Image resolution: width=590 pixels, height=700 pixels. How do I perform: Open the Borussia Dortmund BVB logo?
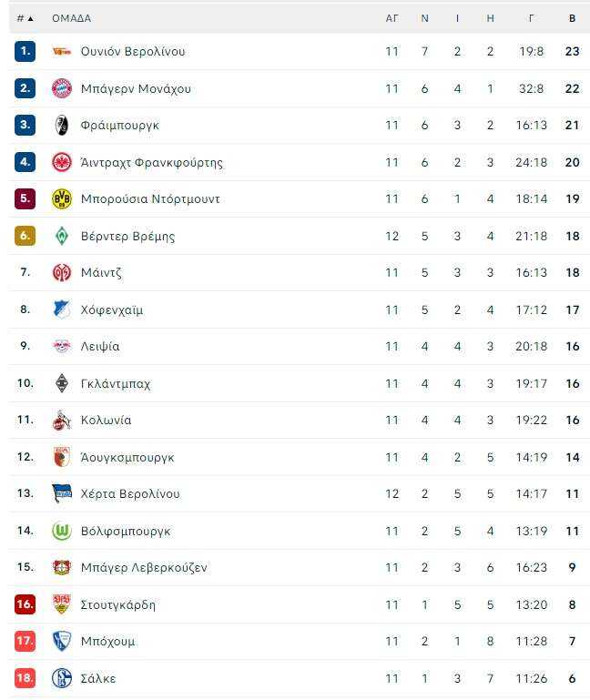(62, 198)
